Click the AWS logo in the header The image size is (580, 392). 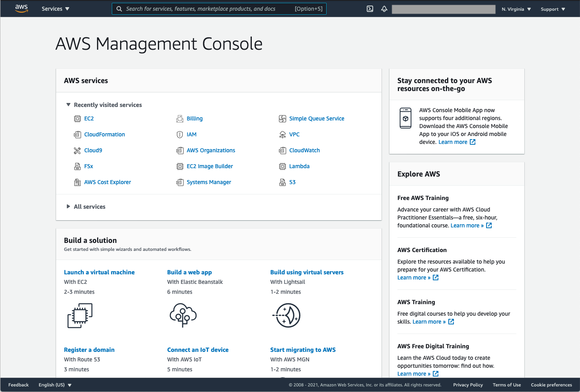pos(21,9)
